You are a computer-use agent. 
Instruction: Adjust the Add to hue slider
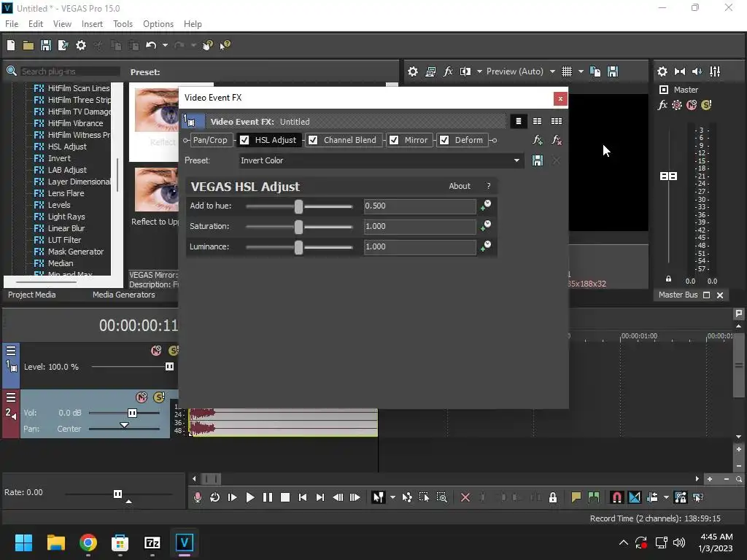point(298,206)
